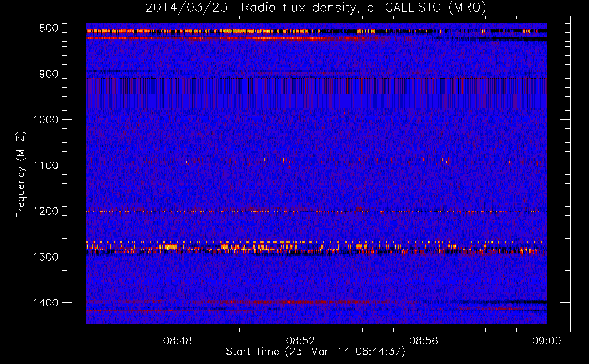Screen dimensions: 589x364
Task: Click the 08:48 time tick label
Action: click(x=178, y=341)
